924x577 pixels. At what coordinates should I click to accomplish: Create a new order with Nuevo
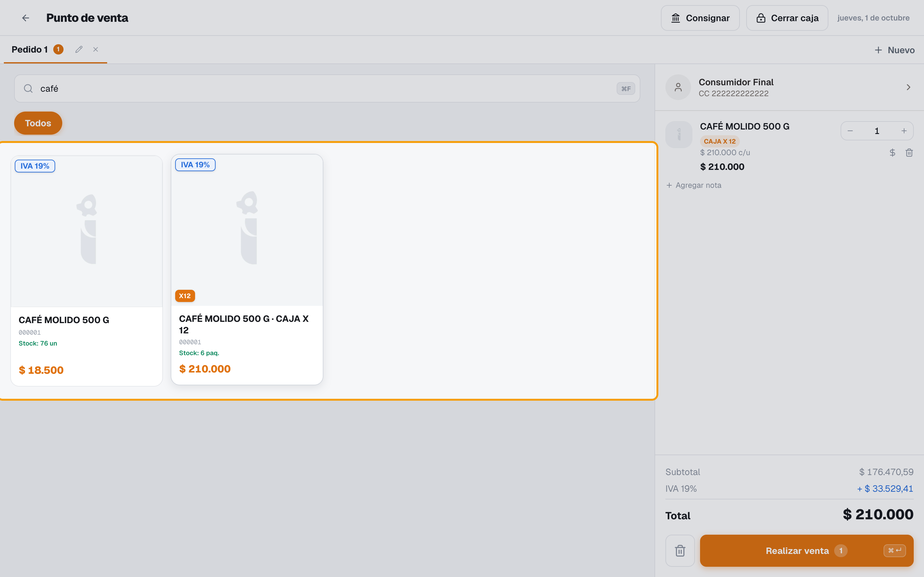894,50
